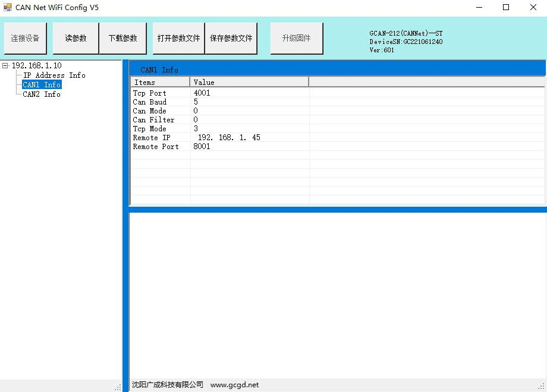Viewport: 547px width, 392px height.
Task: Open IP Address Info tree item
Action: click(x=54, y=75)
